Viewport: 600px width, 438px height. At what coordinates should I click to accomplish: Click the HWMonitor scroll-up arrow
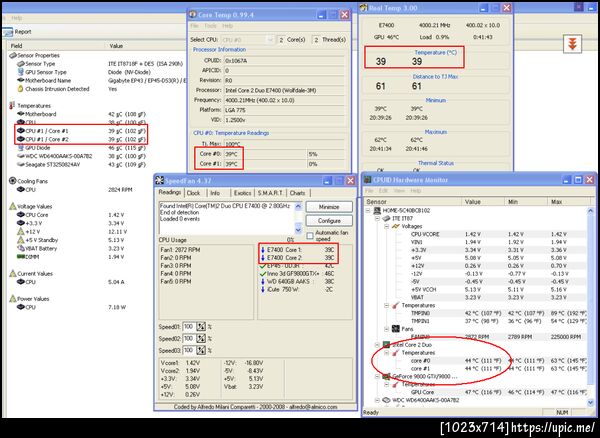click(590, 210)
